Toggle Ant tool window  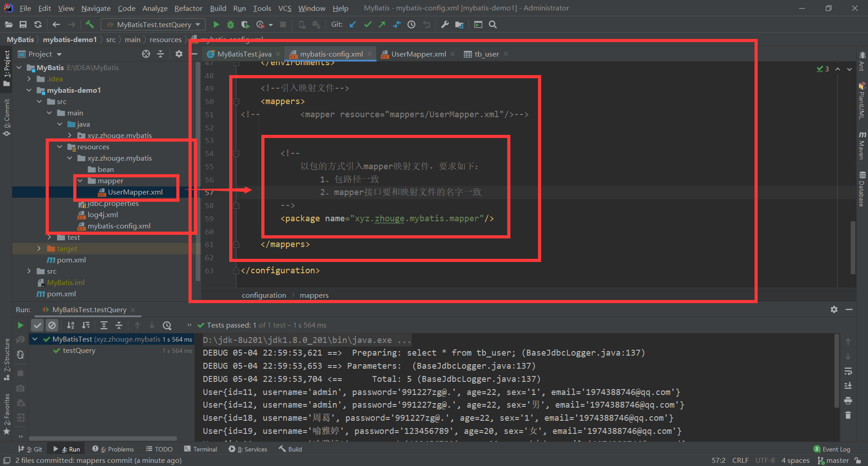click(x=862, y=61)
